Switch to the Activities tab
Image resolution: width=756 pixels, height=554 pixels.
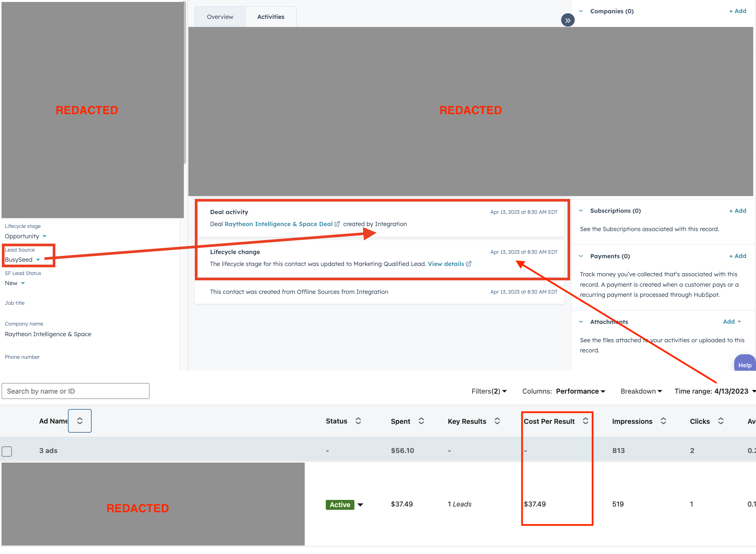coord(270,17)
